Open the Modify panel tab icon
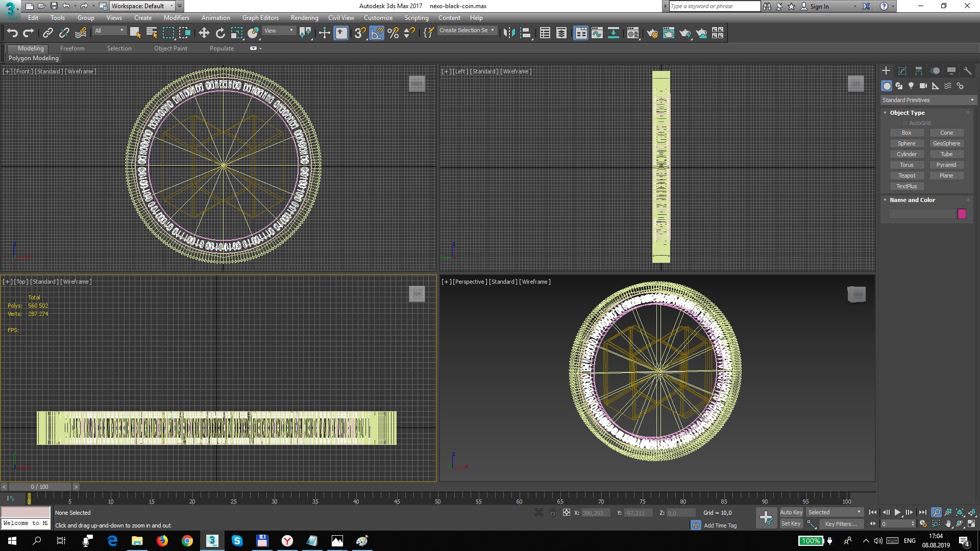 [x=902, y=71]
